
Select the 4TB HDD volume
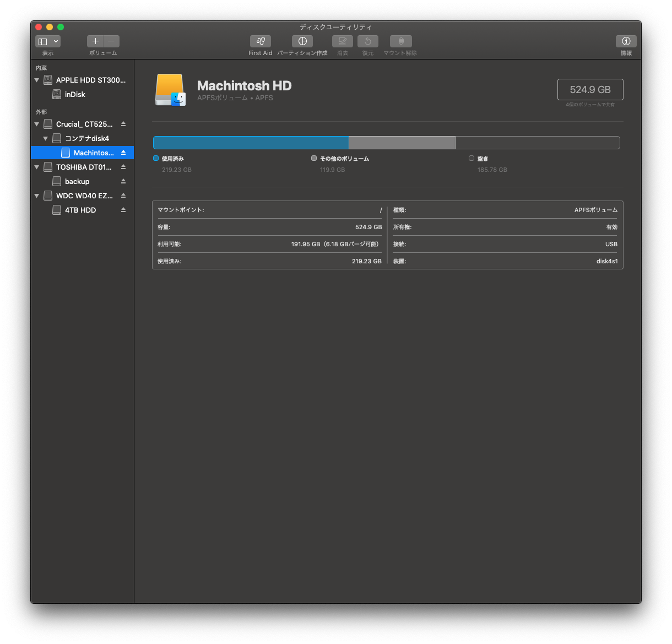pos(83,210)
